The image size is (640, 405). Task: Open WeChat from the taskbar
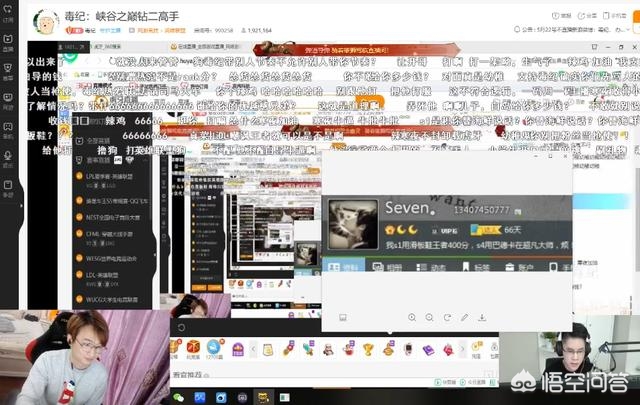click(x=178, y=397)
